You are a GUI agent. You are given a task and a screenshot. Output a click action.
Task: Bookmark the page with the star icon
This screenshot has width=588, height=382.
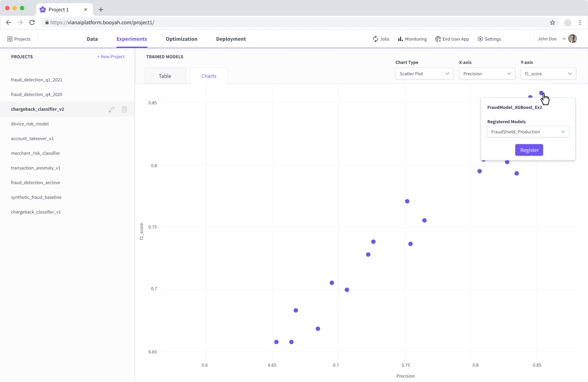click(x=552, y=22)
